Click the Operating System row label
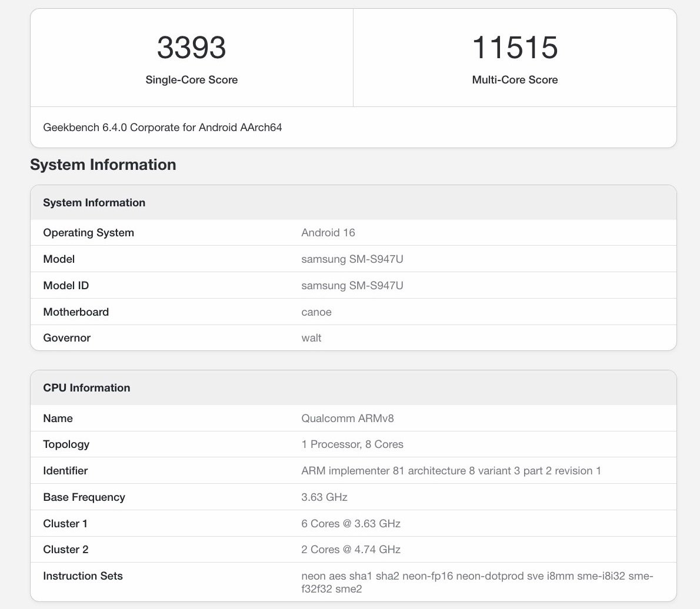The image size is (700, 609). pos(88,233)
